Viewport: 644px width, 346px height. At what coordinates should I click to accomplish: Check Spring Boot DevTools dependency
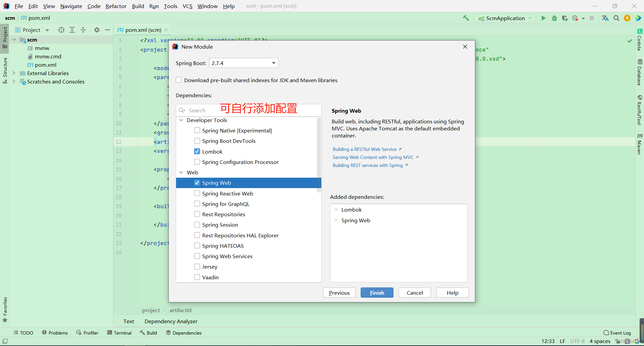(197, 141)
